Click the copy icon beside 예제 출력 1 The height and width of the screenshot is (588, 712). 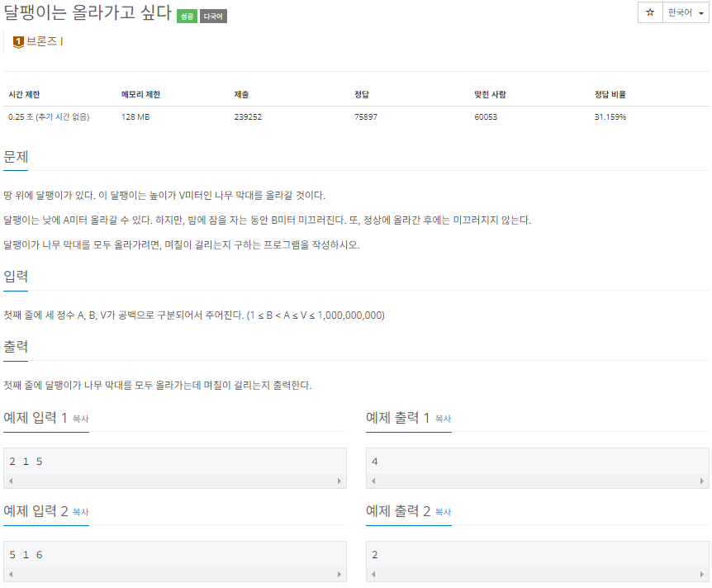pyautogui.click(x=443, y=420)
